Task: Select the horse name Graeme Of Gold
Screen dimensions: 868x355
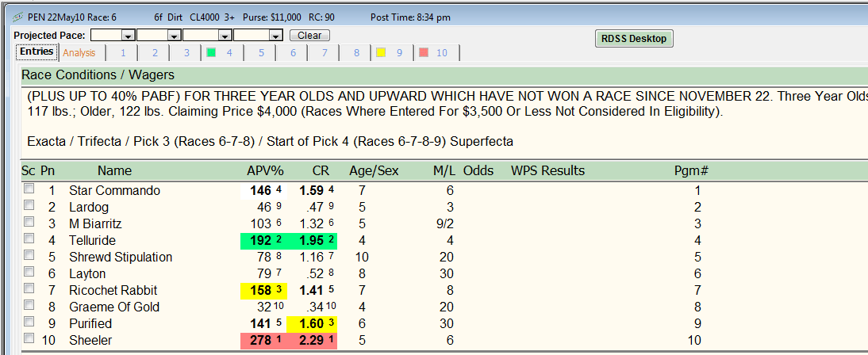Action: (114, 307)
